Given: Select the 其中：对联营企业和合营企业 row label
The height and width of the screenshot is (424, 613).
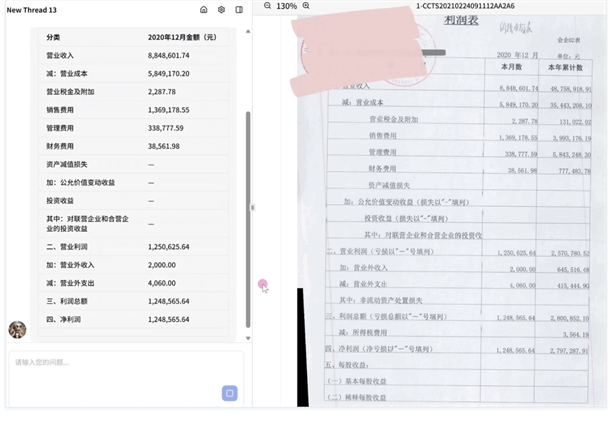Looking at the screenshot, I should pyautogui.click(x=87, y=224).
